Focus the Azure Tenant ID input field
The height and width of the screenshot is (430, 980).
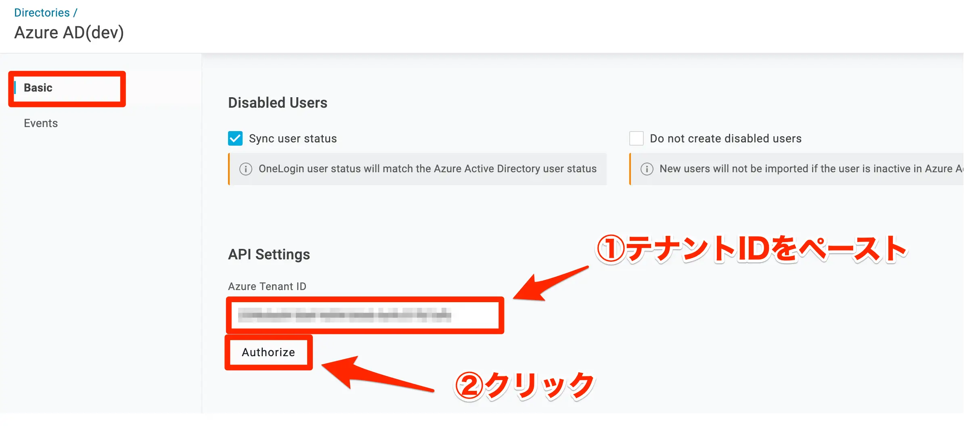coord(365,315)
